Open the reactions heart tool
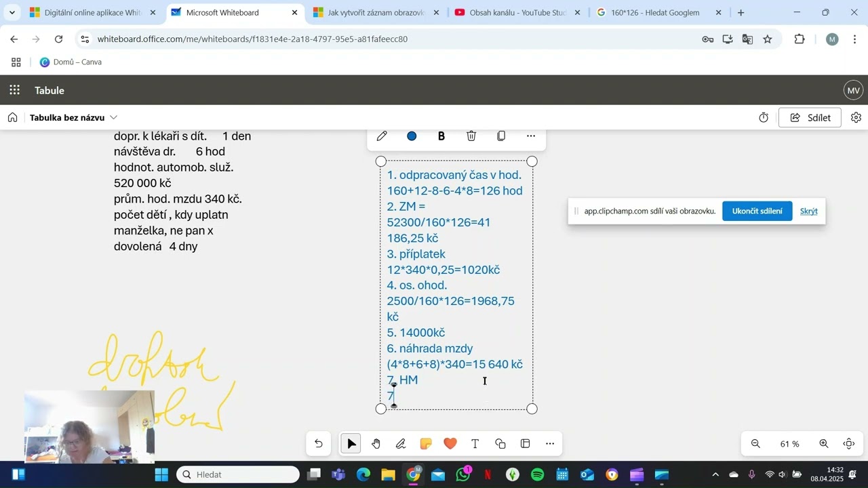Screen dimensions: 868x488 coord(450,444)
